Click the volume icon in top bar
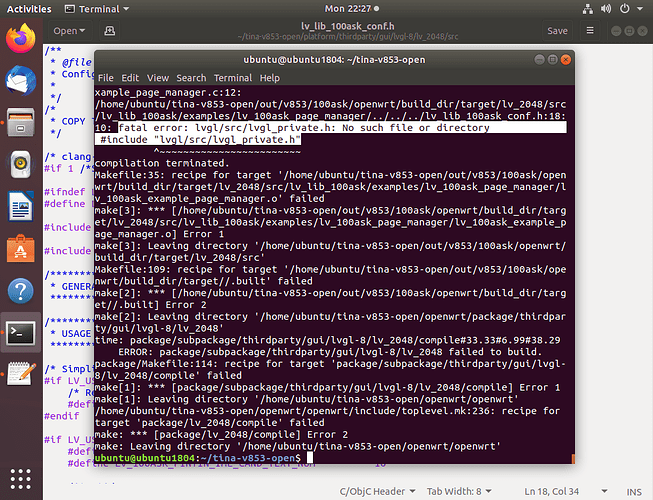 point(606,9)
